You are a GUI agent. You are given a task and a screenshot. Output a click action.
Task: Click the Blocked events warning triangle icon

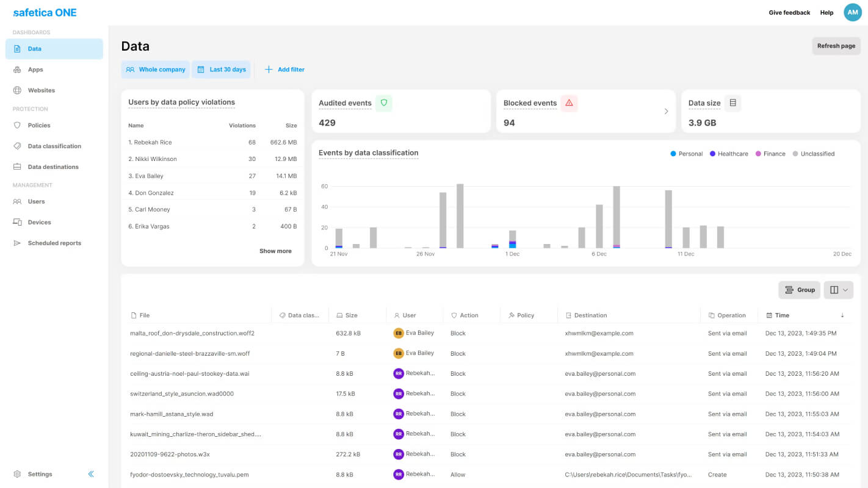(570, 103)
